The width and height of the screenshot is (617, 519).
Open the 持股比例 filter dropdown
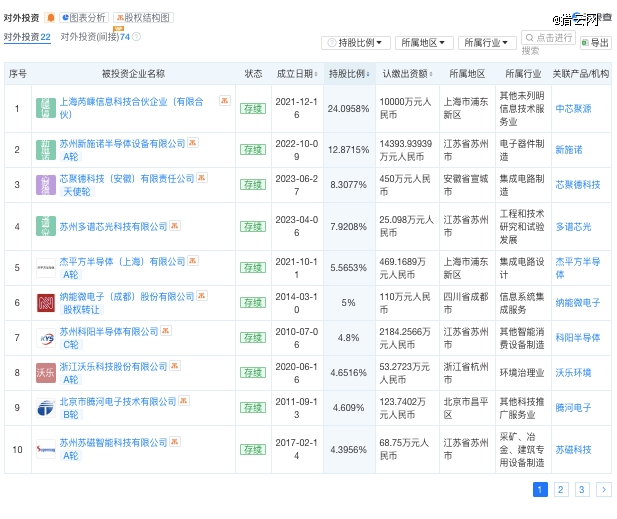click(x=356, y=43)
